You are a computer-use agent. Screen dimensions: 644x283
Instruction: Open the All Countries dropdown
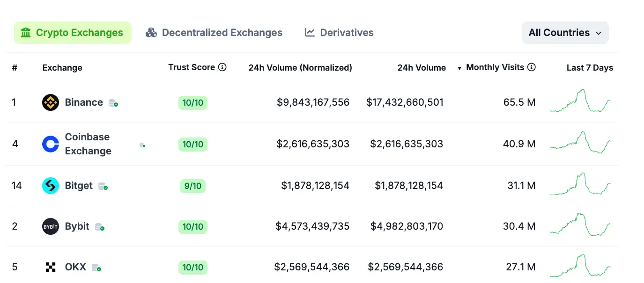(x=565, y=32)
